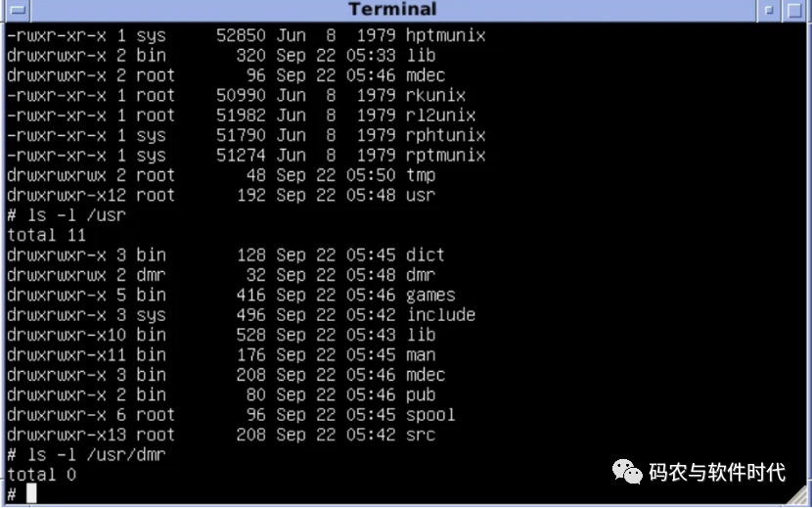Screen dimensions: 812x508
Task: Click the lib entry with size 320
Action: 421,55
